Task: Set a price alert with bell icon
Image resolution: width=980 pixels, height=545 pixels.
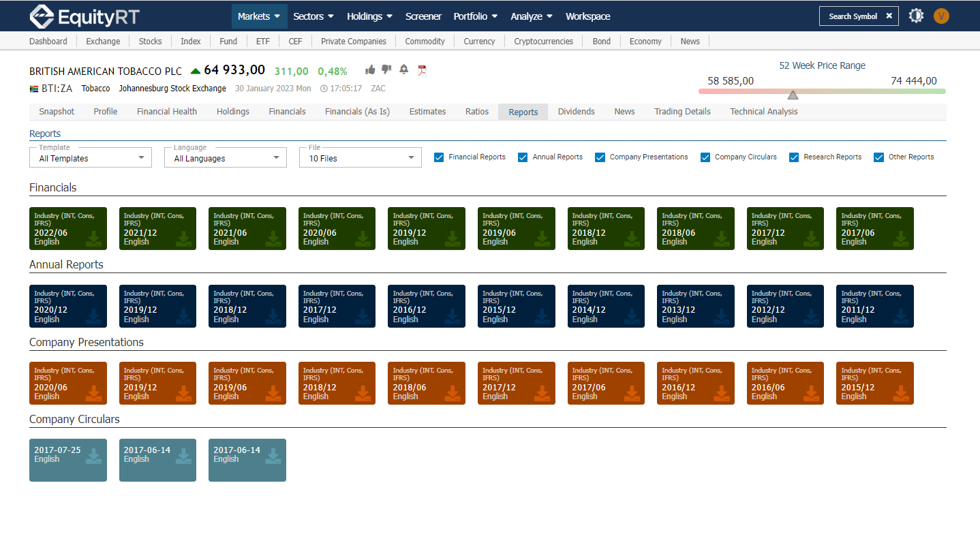Action: coord(404,69)
